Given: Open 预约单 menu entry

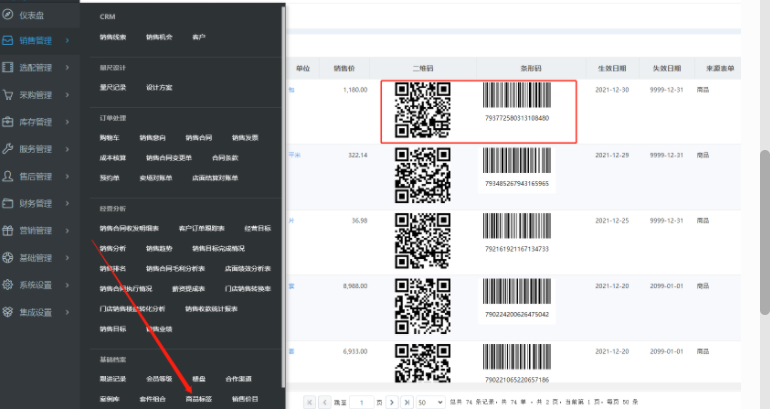Looking at the screenshot, I should point(110,178).
